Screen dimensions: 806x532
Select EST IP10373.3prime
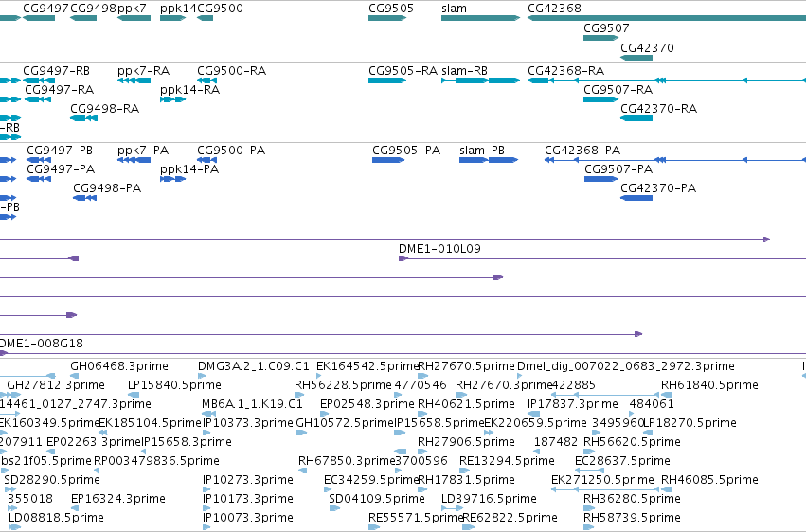click(248, 423)
